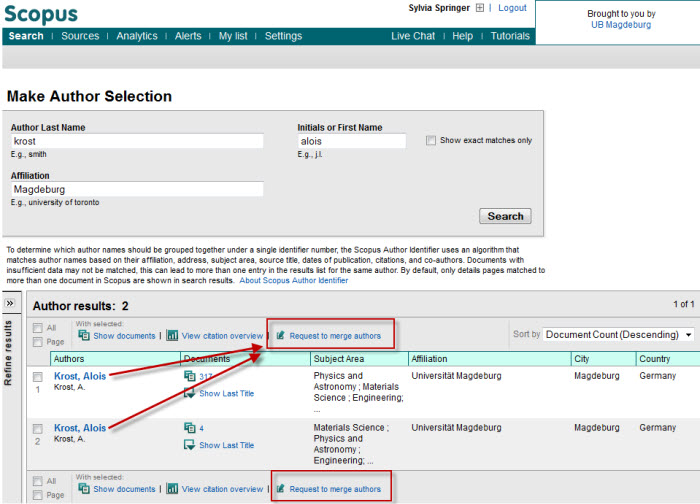Open the Sort by dropdown
Viewport: 700px width, 504px height.
click(x=619, y=334)
